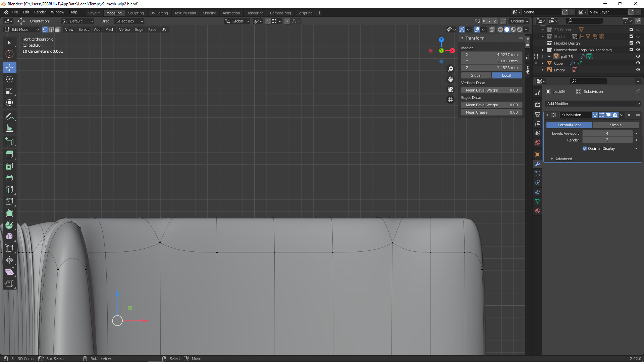Screen dimensions: 644x362
Task: Activate the Measure tool
Action: click(9, 128)
